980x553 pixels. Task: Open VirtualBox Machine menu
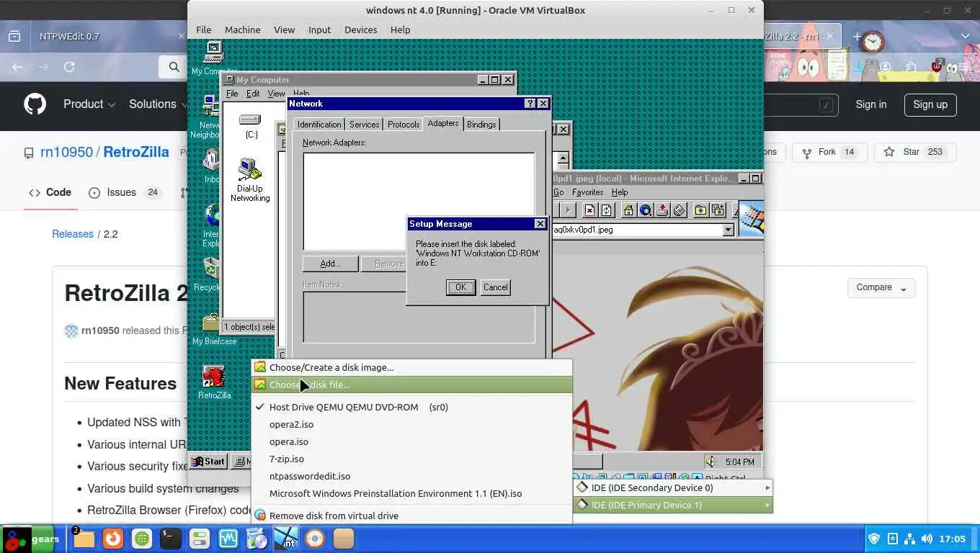(x=242, y=30)
